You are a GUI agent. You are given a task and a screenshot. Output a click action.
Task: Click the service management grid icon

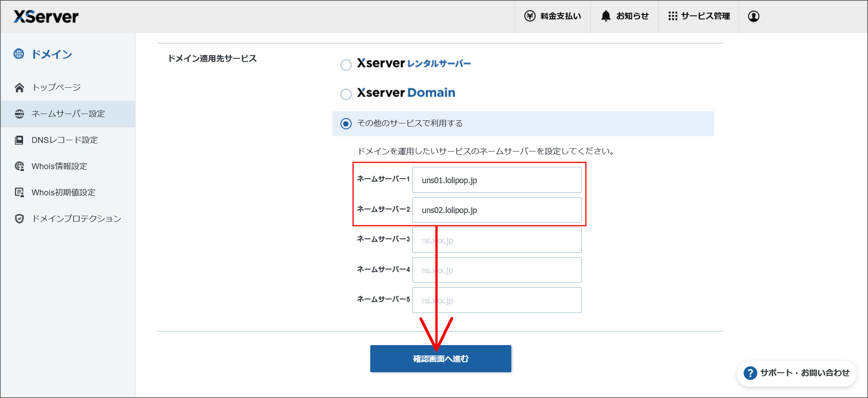point(673,16)
